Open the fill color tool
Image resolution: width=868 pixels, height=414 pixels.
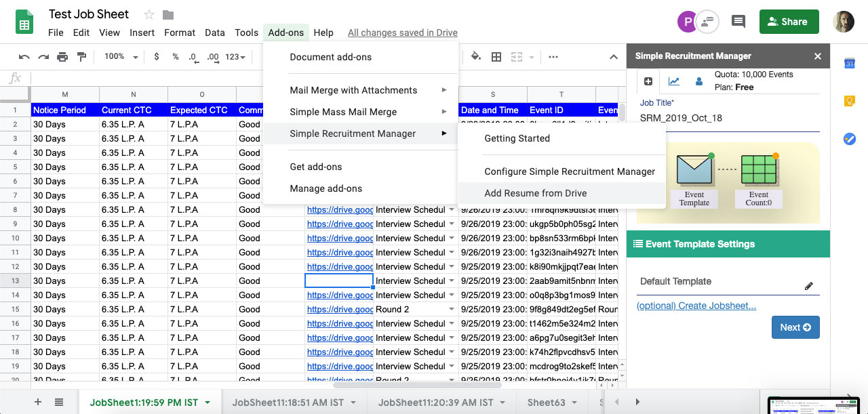(x=476, y=57)
